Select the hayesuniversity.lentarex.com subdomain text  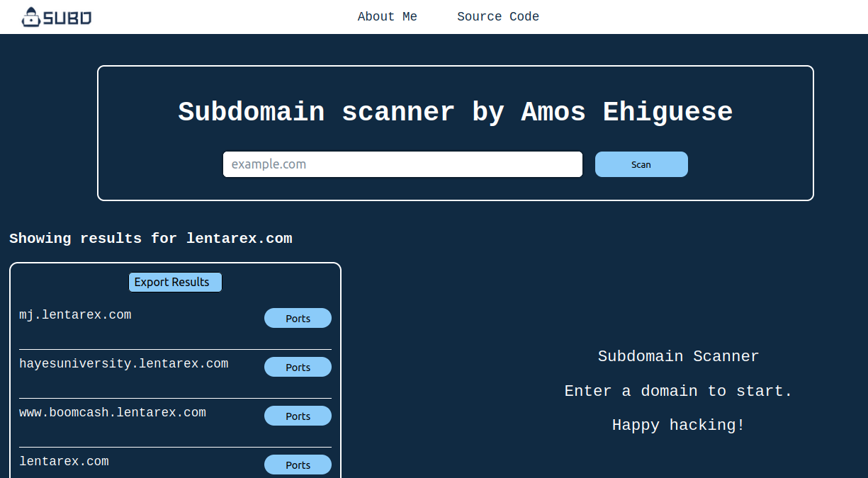124,363
